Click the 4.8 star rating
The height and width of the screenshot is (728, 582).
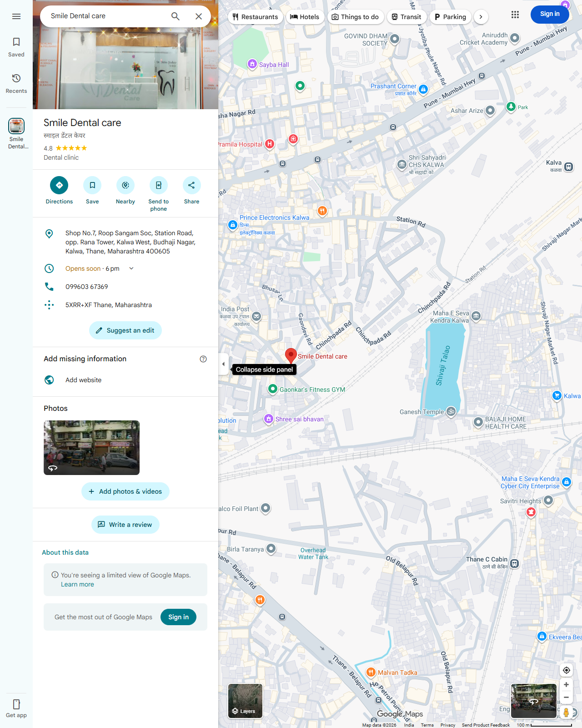65,148
